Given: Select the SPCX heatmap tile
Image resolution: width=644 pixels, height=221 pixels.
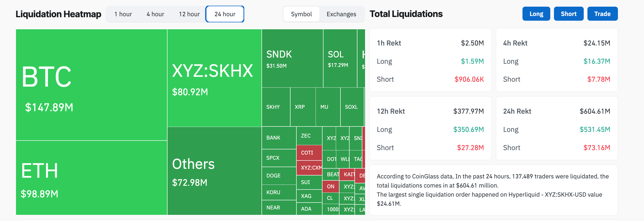Looking at the screenshot, I should pos(279,158).
